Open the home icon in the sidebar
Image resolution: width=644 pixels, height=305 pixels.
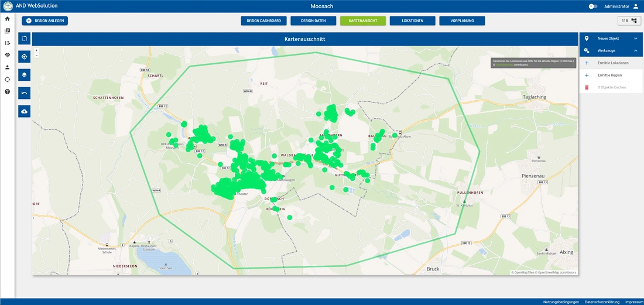(8, 19)
